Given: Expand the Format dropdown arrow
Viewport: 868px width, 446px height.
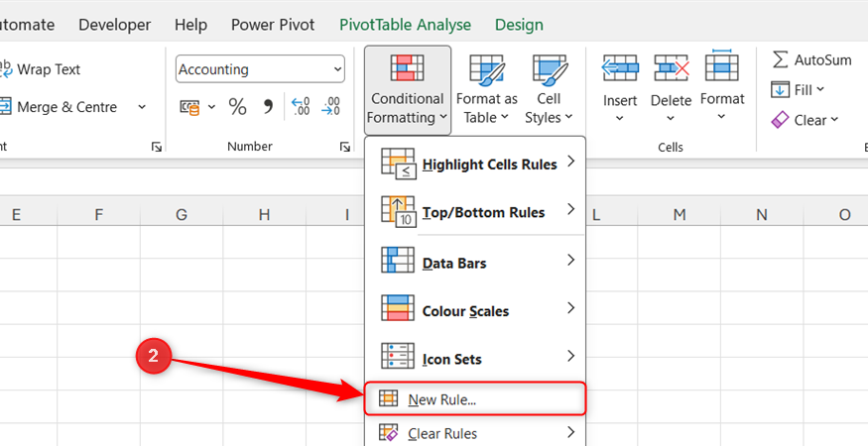Looking at the screenshot, I should [721, 117].
